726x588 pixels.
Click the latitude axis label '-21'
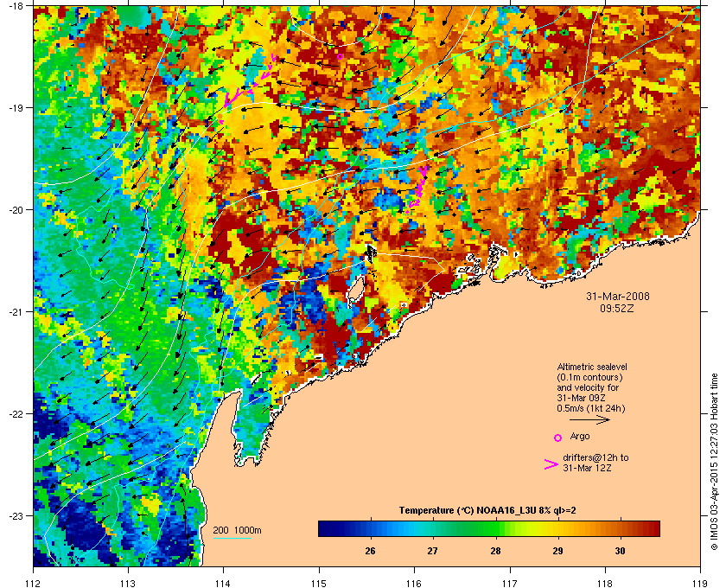point(16,312)
